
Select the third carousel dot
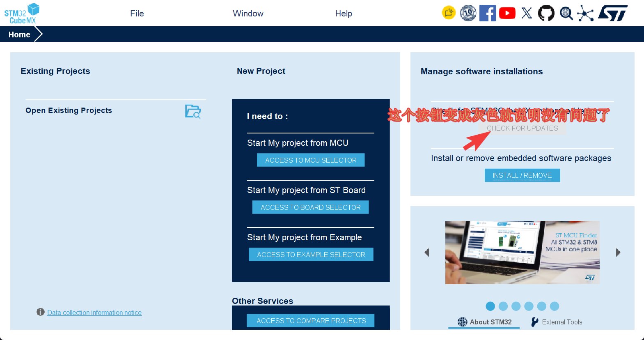[x=516, y=306]
